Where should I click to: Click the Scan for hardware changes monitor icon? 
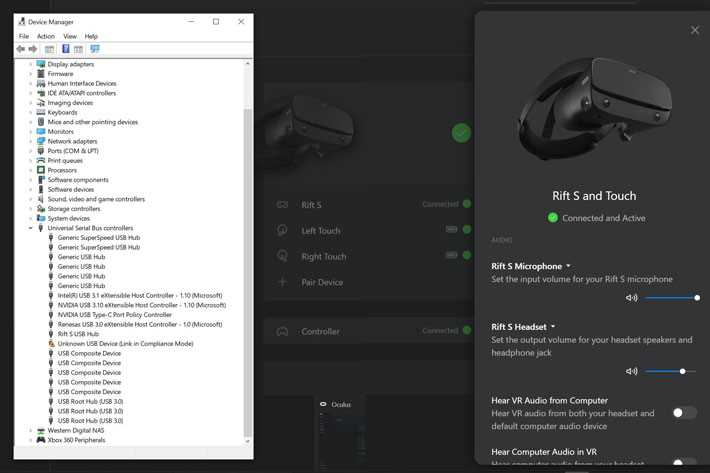[95, 48]
